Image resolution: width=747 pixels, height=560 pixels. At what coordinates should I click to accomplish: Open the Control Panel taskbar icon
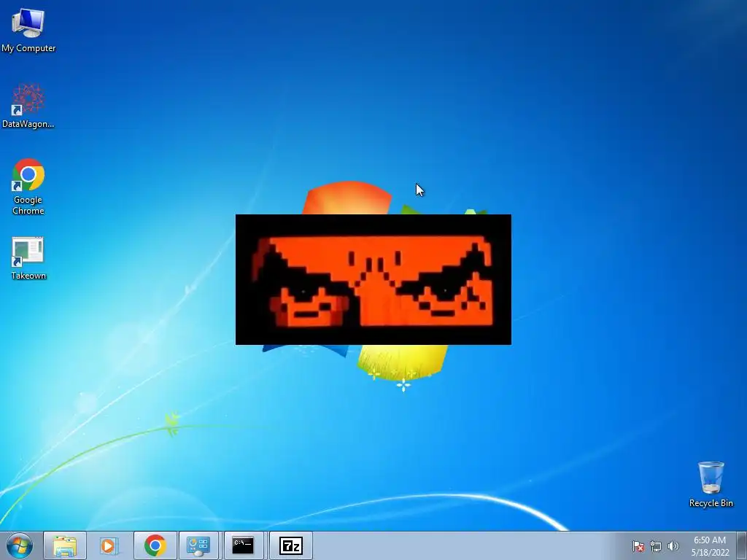click(x=198, y=545)
